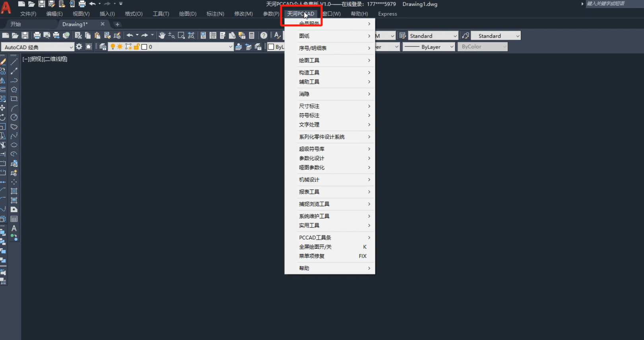Viewport: 644px width, 340px height.
Task: Select 菜单项修复 menu entry
Action: tap(330, 256)
